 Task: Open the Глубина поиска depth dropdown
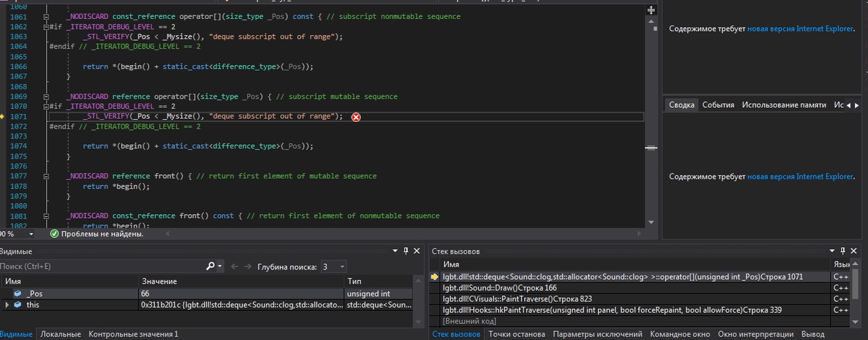click(x=334, y=267)
